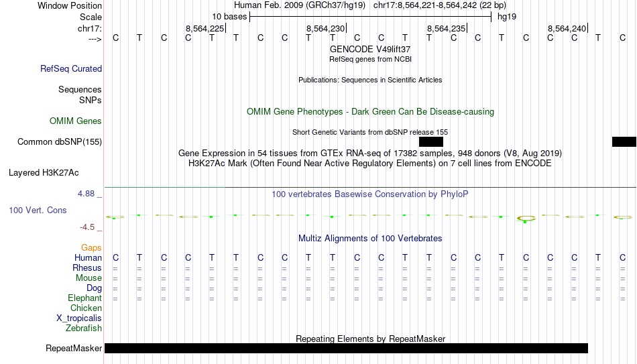Viewport: 637px width, 364px height.
Task: Click Repeating Elements by RepeatMasker title
Action: click(370, 339)
